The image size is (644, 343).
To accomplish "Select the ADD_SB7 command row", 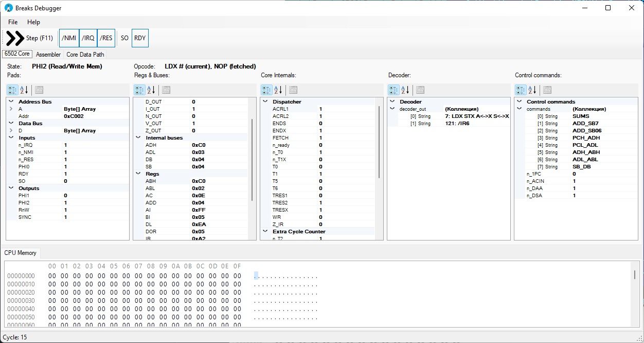I will [576, 124].
